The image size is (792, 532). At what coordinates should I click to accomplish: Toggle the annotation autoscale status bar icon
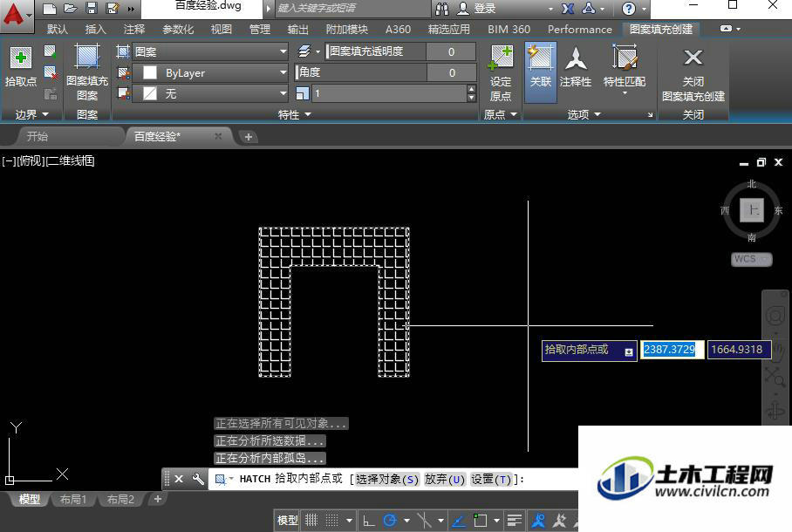pyautogui.click(x=560, y=520)
